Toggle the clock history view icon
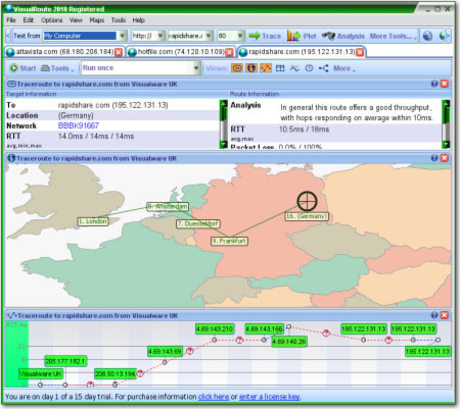This screenshot has width=460, height=409. click(x=309, y=68)
